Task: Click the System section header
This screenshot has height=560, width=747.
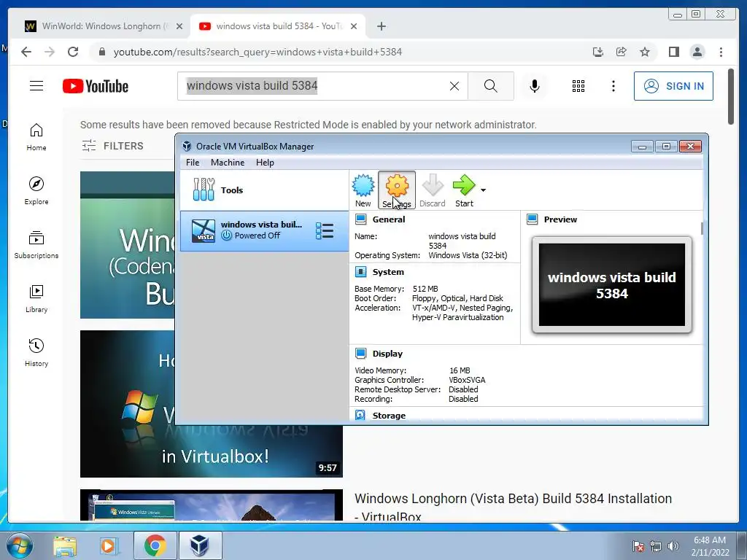Action: [388, 272]
